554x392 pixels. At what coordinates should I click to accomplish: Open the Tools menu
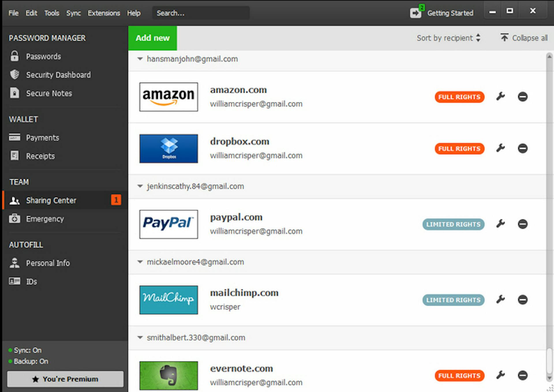(52, 13)
